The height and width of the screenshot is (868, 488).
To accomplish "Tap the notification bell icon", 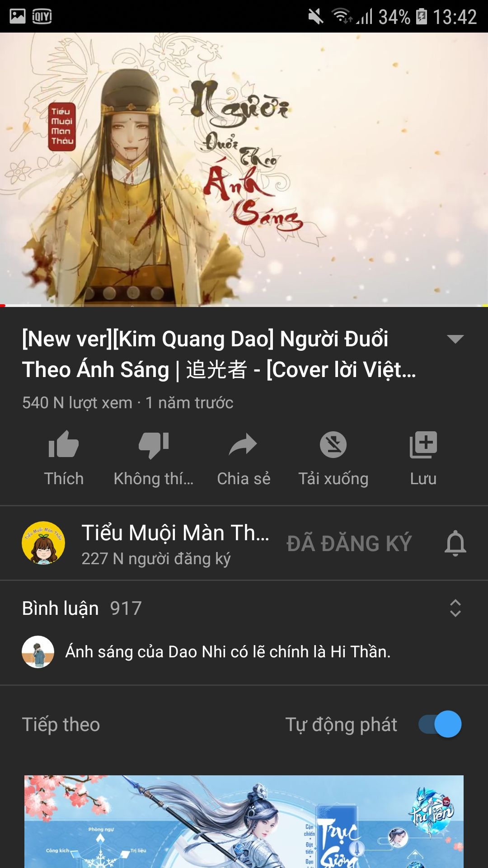I will click(x=455, y=543).
